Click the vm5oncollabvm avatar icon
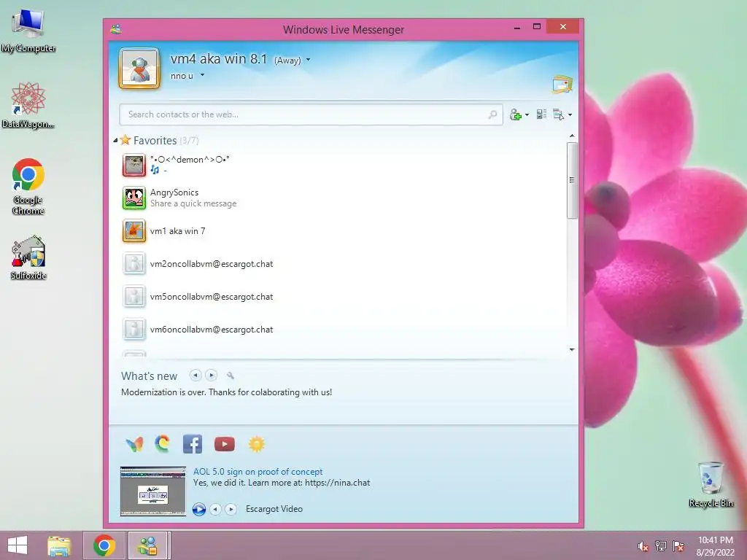This screenshot has height=560, width=747. point(134,297)
